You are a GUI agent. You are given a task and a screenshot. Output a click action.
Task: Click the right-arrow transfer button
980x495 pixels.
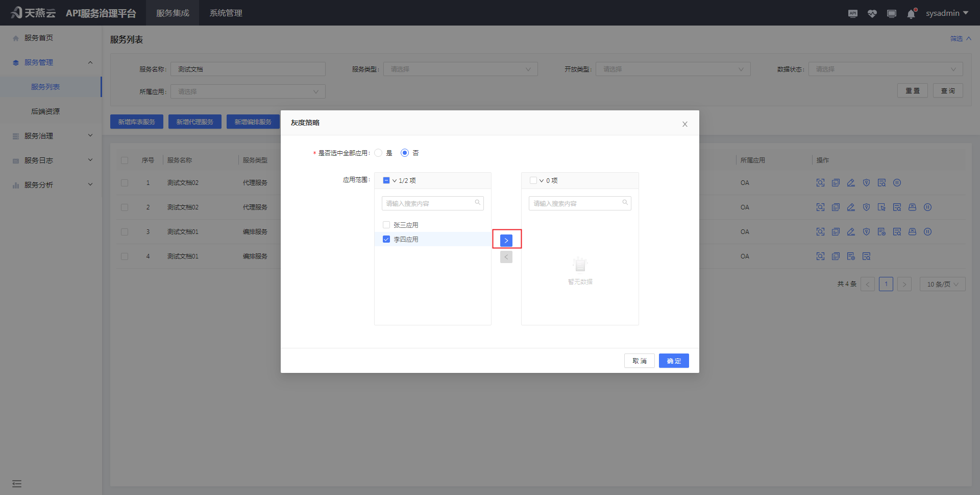tap(506, 240)
